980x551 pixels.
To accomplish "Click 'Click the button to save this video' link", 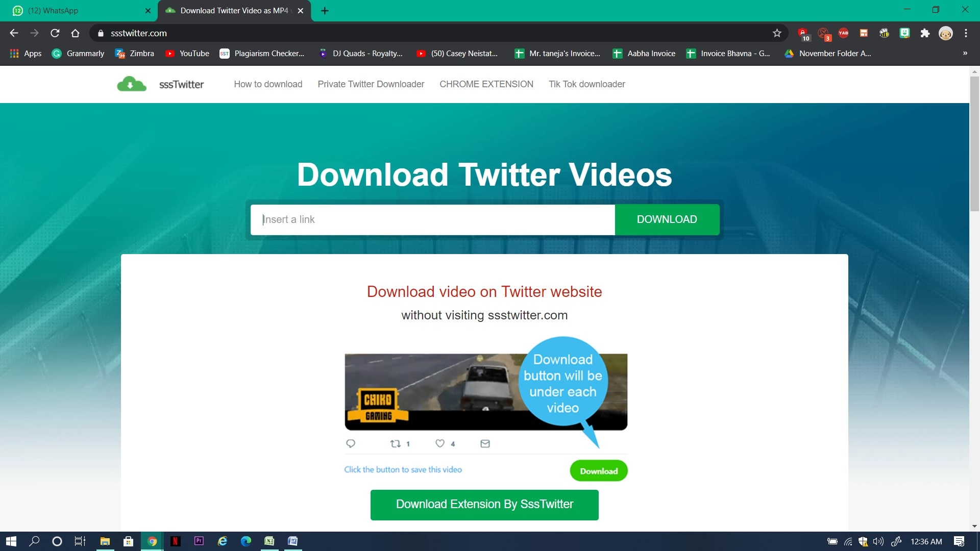I will tap(403, 470).
